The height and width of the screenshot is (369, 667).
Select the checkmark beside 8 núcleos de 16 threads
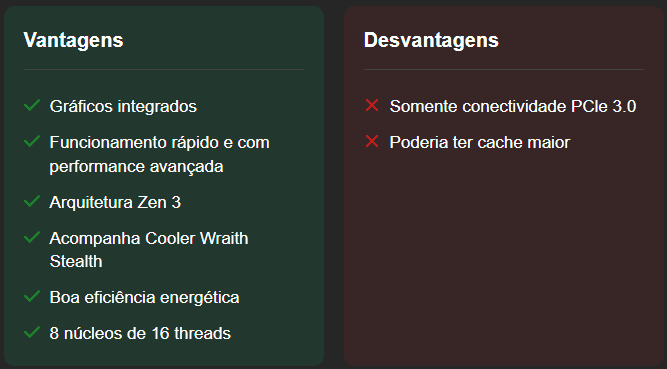(32, 332)
